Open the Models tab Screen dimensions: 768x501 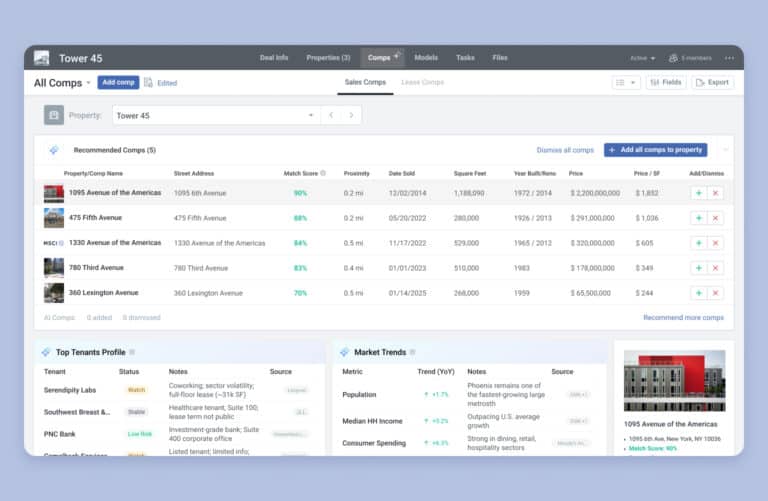click(x=425, y=58)
